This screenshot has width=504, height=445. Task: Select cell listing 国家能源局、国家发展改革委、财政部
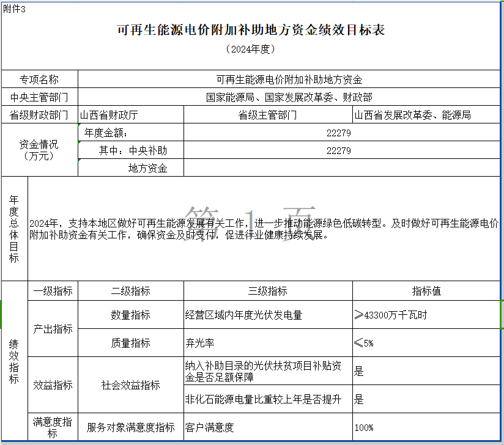289,97
